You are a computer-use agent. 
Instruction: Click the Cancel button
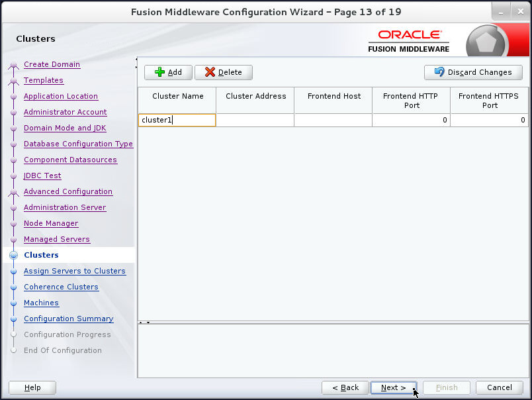tap(500, 387)
